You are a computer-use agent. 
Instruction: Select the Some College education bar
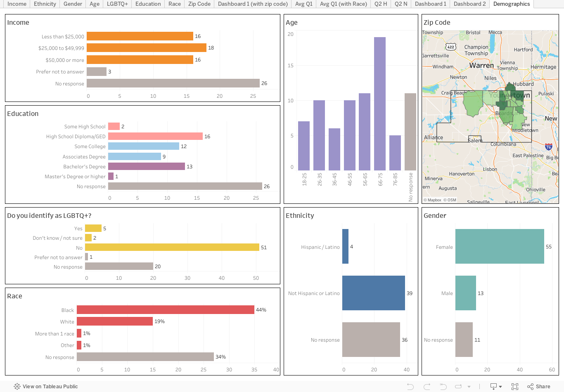tap(144, 146)
